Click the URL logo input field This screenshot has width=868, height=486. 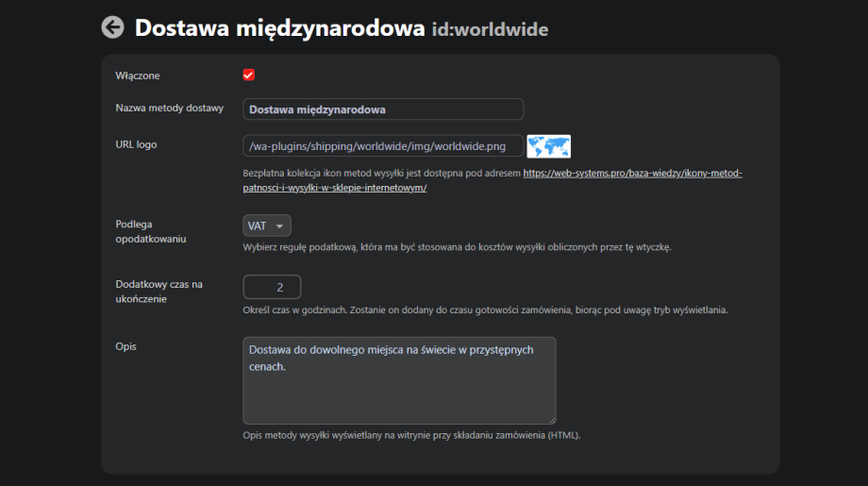[x=383, y=146]
